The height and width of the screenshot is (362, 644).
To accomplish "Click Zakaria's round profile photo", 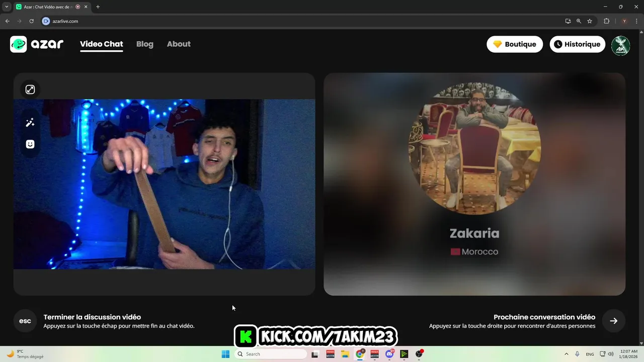I will point(474,148).
